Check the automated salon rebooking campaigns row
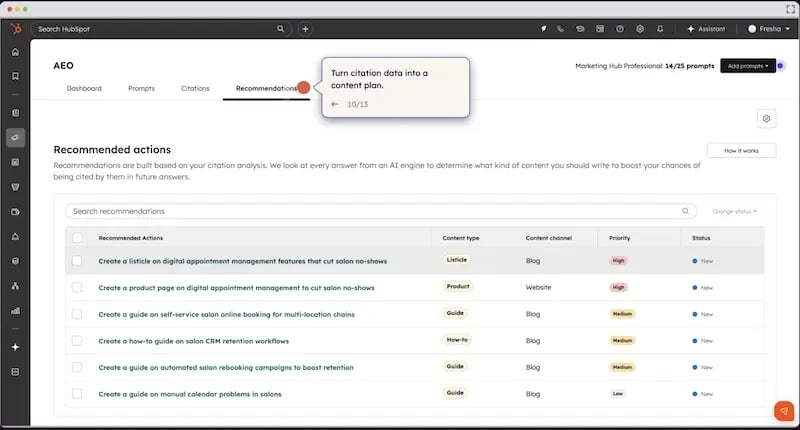Image resolution: width=800 pixels, height=430 pixels. [77, 367]
